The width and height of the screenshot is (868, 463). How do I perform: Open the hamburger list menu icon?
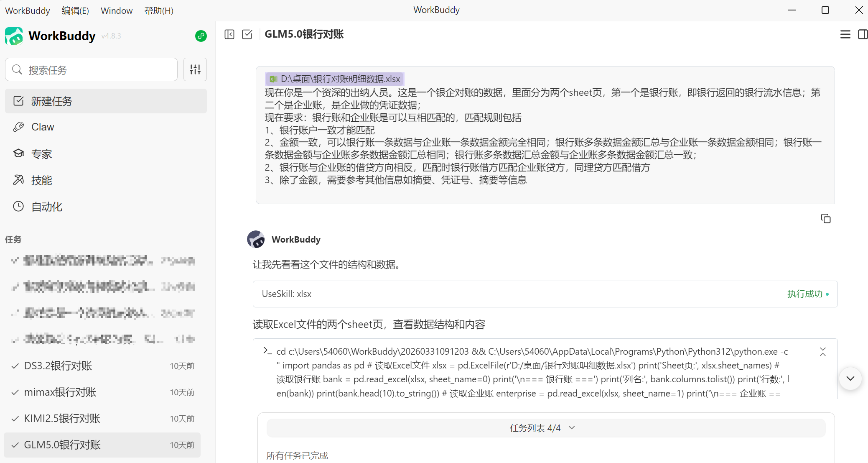pyautogui.click(x=845, y=34)
